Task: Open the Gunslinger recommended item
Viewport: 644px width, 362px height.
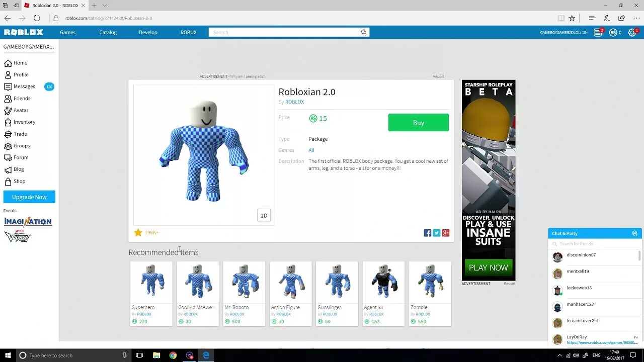Action: [337, 294]
